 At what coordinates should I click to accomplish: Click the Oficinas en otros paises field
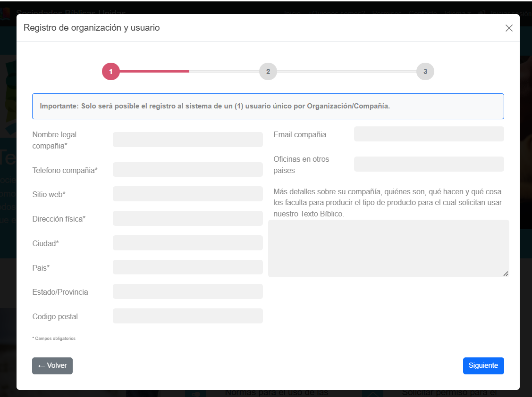pos(429,164)
